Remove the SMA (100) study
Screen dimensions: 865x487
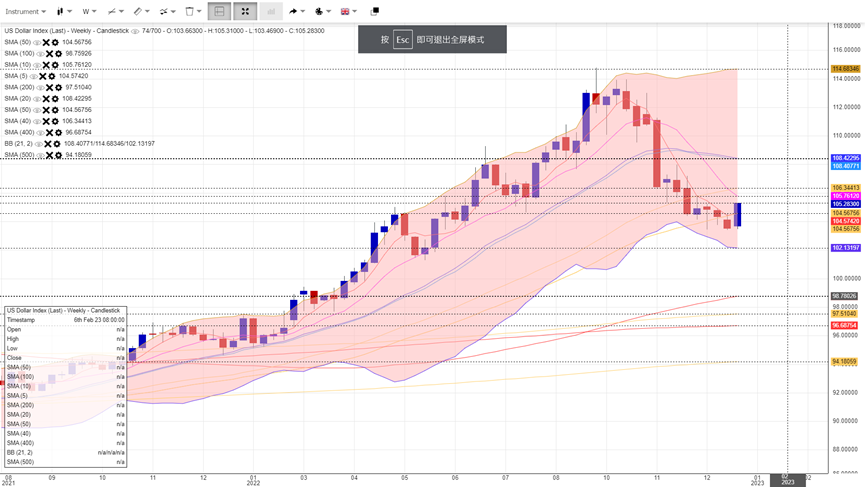tap(49, 53)
